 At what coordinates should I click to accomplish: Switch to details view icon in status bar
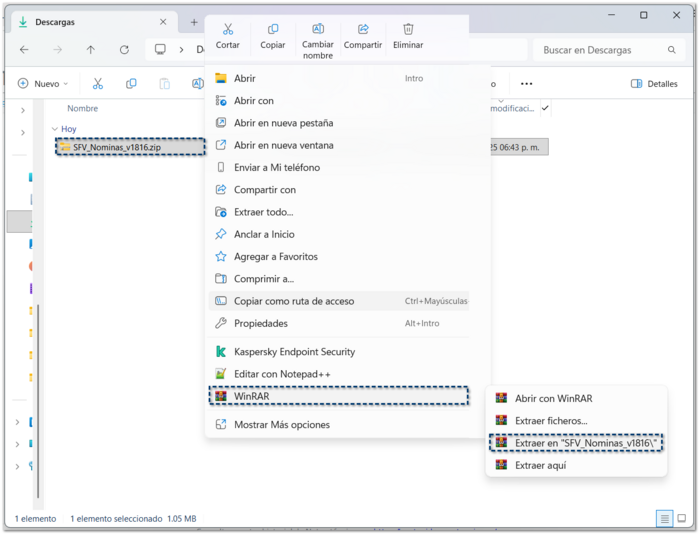(x=664, y=519)
